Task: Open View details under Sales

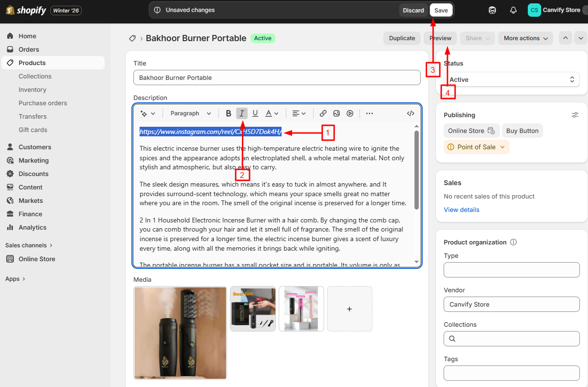Action: (461, 210)
